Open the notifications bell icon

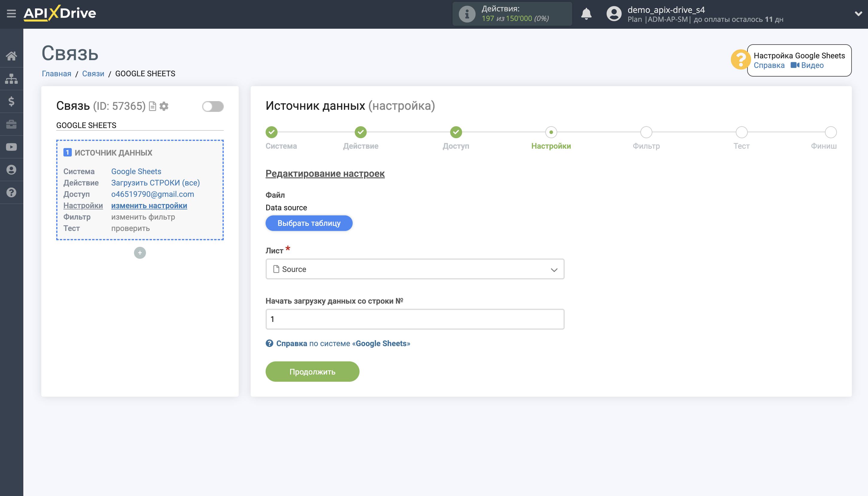tap(586, 14)
